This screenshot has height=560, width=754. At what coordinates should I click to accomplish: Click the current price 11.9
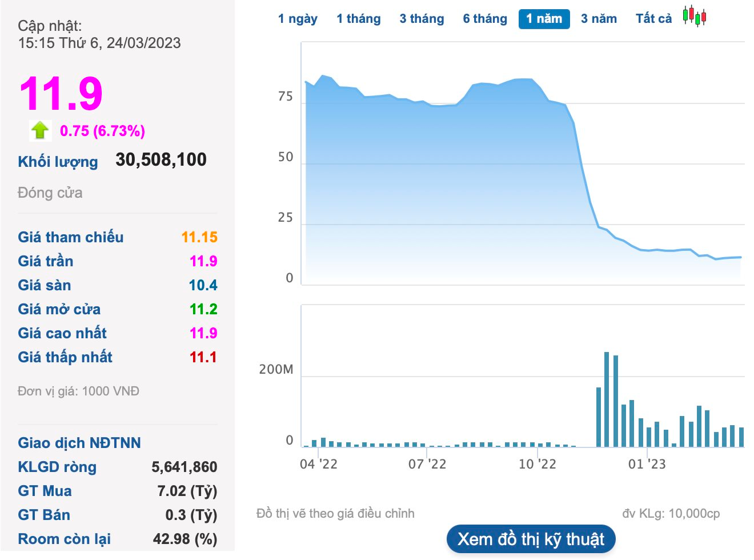click(61, 94)
